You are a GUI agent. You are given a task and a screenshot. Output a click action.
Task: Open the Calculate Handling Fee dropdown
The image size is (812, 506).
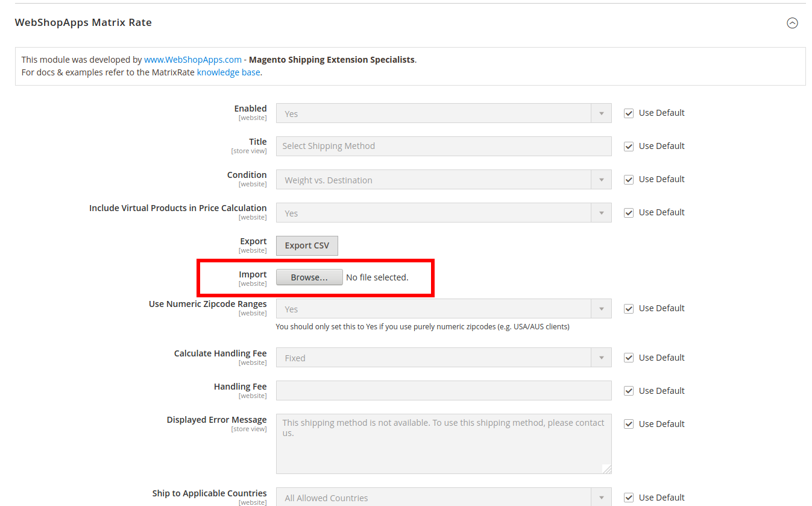click(443, 358)
